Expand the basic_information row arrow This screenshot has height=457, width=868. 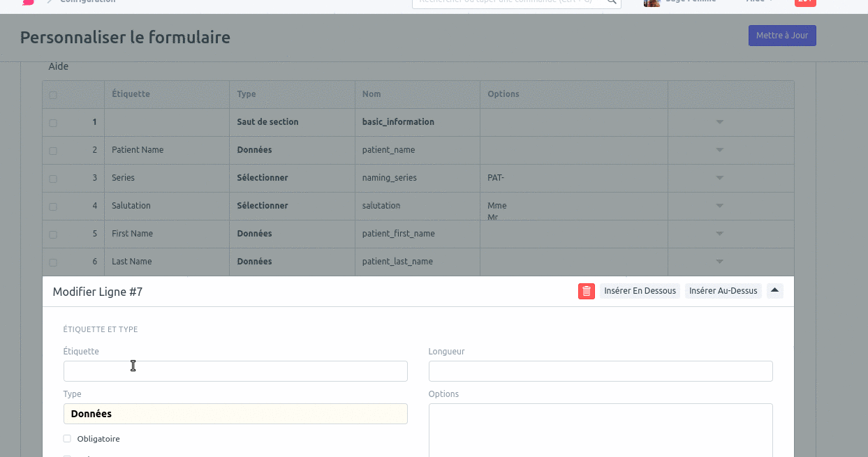[719, 122]
